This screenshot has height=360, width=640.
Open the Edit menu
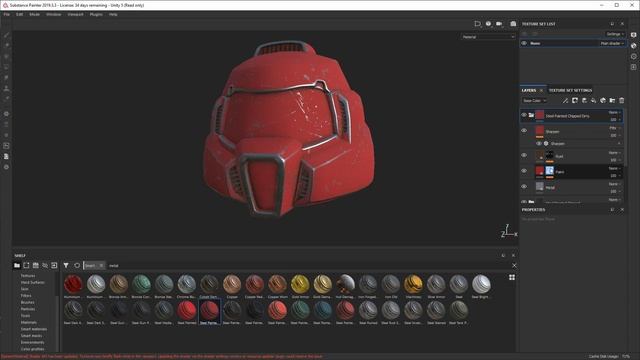19,14
